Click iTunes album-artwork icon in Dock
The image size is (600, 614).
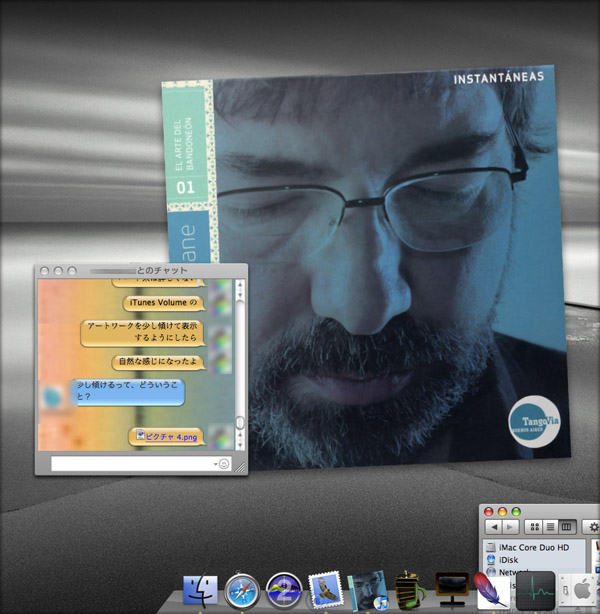(368, 591)
